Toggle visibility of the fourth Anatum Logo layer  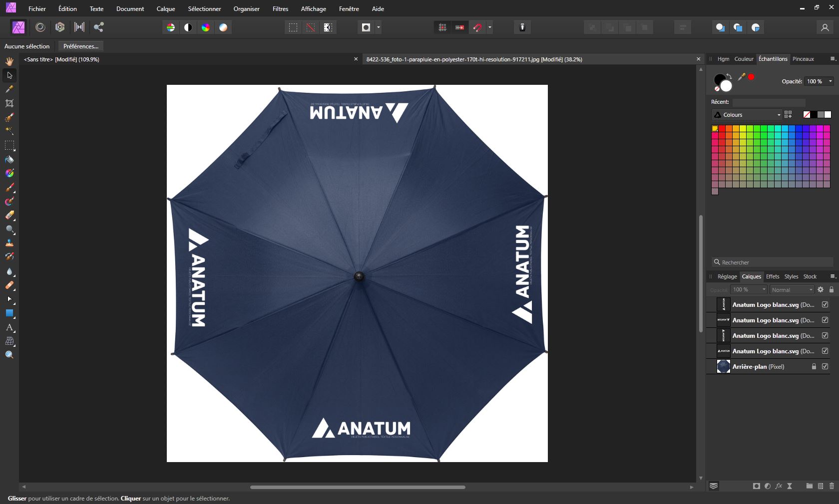[825, 351]
